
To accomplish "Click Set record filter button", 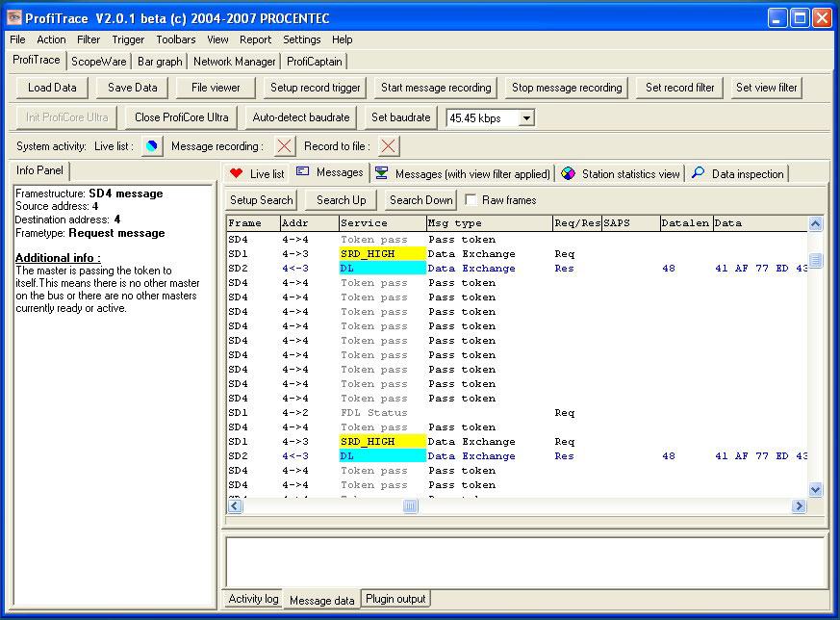I will click(680, 88).
